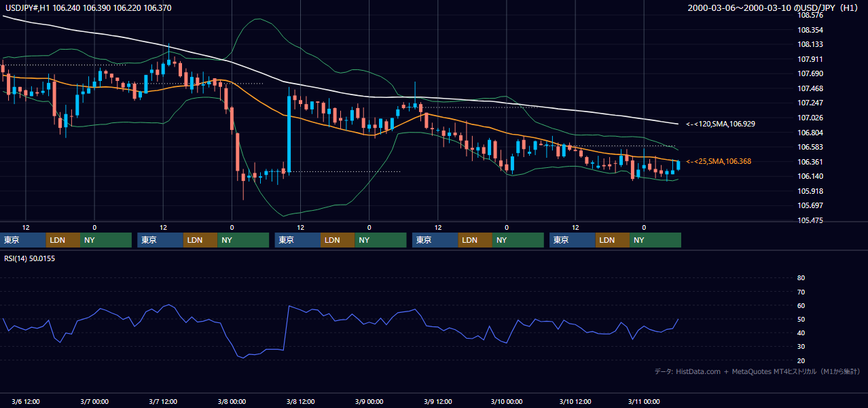Click price axis label 108.576
The image size is (868, 408).
click(810, 15)
